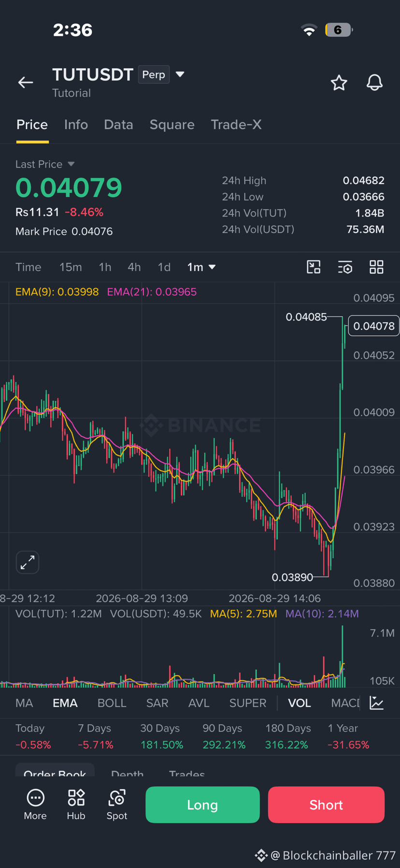This screenshot has height=868, width=400.
Task: Add TUTUSDT to favorites with star icon
Action: pos(339,83)
